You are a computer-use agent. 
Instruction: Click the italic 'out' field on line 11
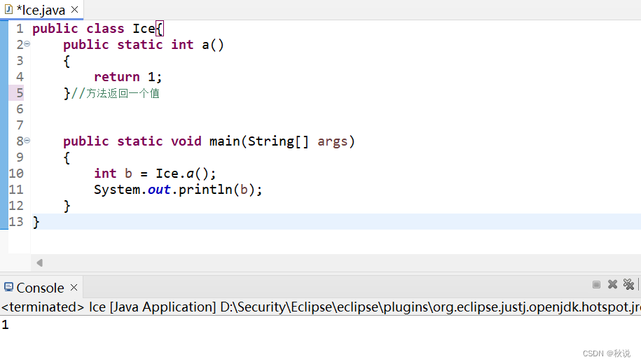coord(158,190)
